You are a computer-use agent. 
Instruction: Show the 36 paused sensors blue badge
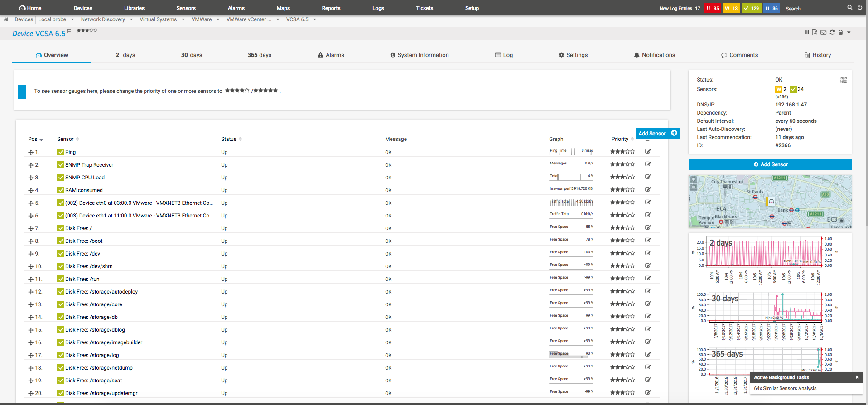(772, 8)
